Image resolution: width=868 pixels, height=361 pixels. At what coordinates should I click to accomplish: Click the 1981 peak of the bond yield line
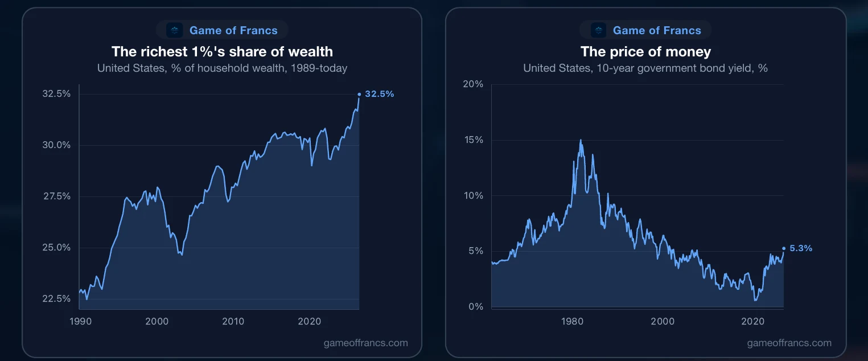[581, 140]
